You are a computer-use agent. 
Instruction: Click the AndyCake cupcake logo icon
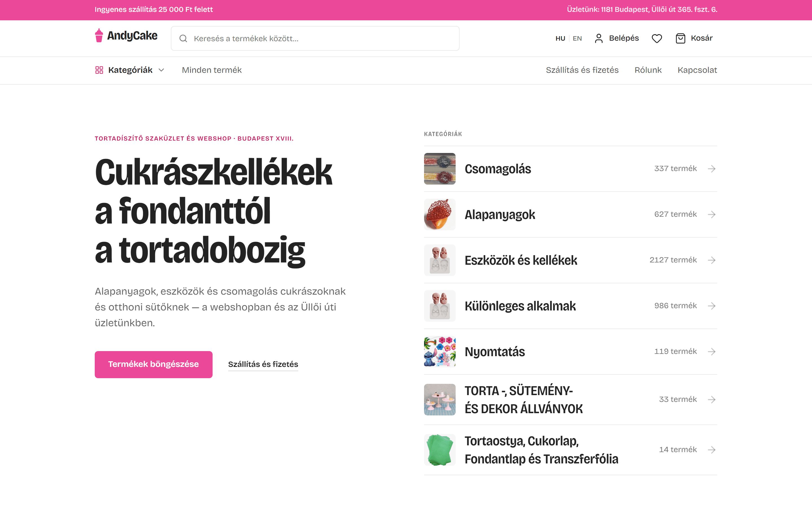[99, 36]
